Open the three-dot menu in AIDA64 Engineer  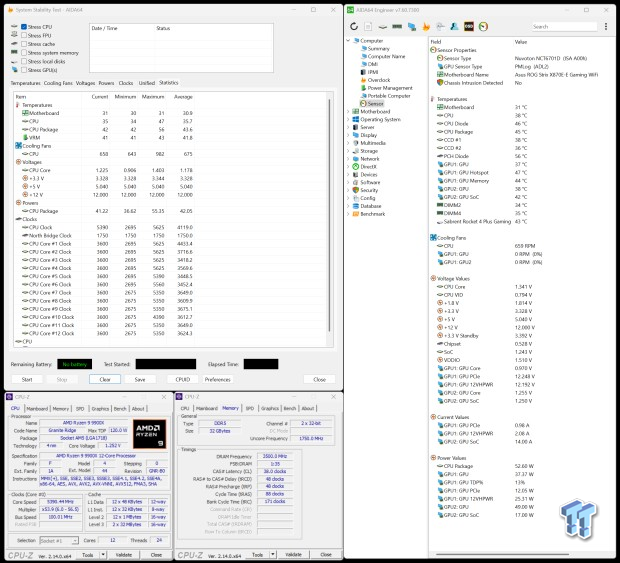606,26
